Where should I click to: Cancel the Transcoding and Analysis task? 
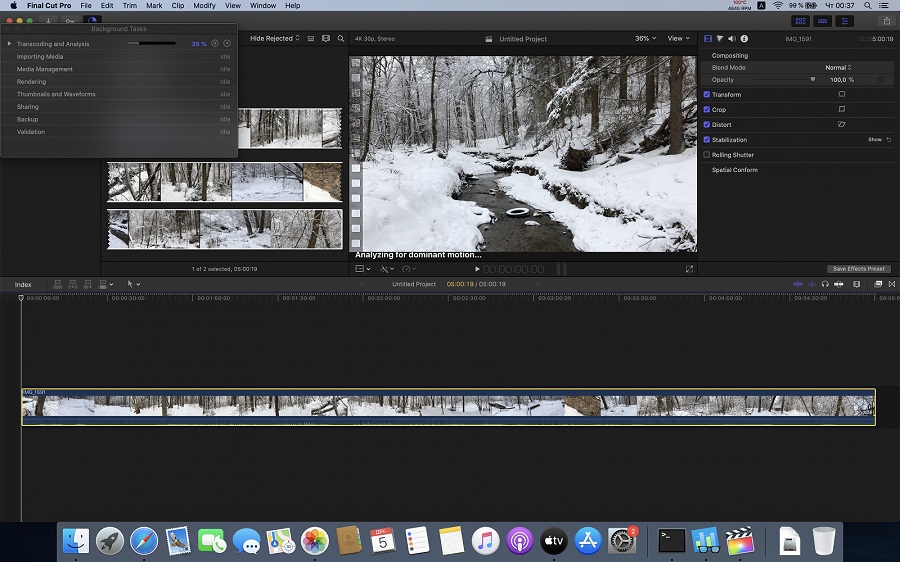coord(227,44)
